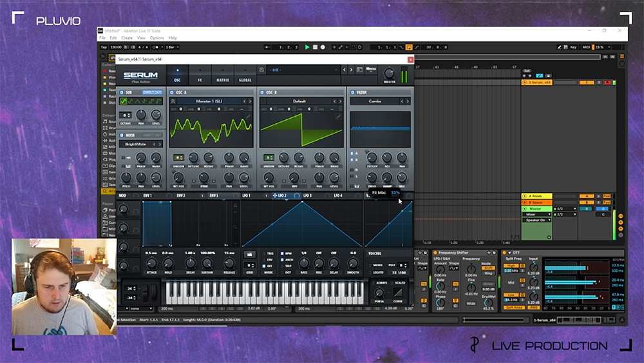644x363 pixels.
Task: Open the Monster 1 wavetable selector
Action: coord(209,101)
